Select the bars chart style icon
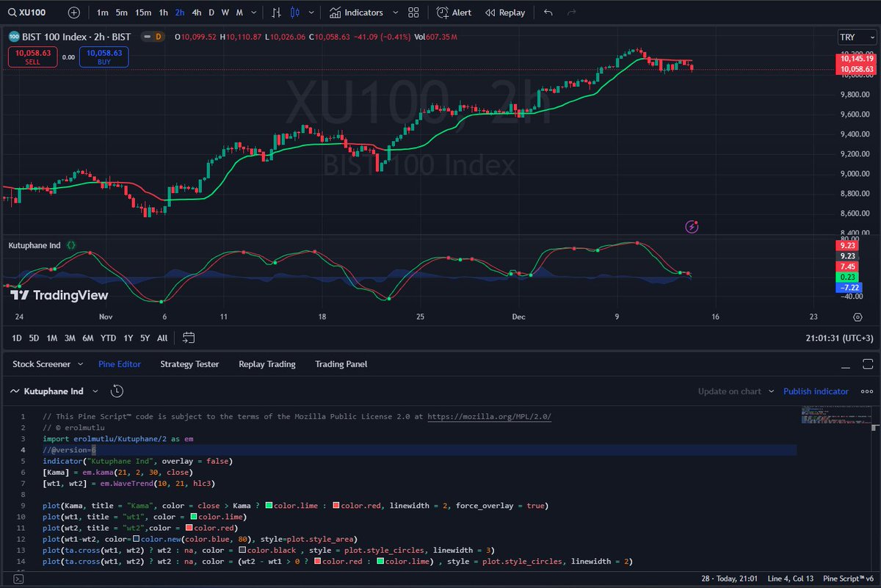Image resolution: width=881 pixels, height=588 pixels. (276, 12)
